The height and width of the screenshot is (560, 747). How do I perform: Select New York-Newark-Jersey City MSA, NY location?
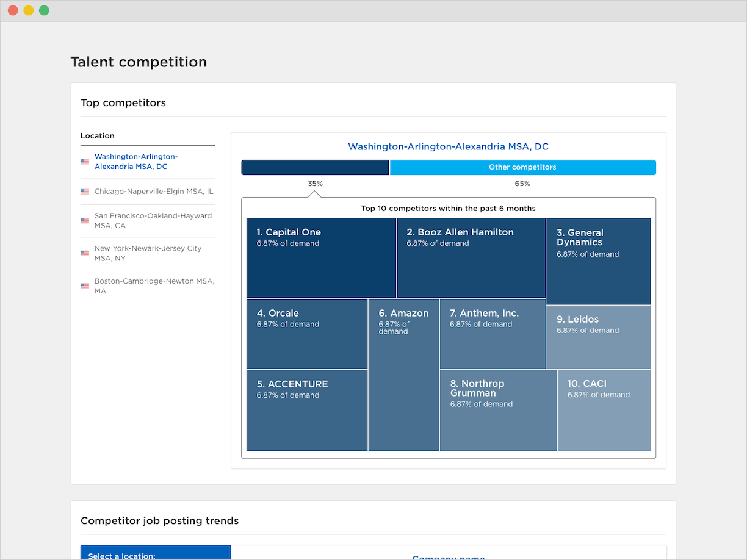click(148, 253)
